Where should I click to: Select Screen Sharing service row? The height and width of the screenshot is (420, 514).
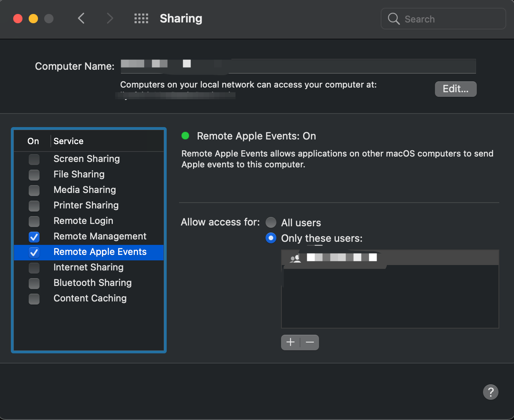click(89, 159)
